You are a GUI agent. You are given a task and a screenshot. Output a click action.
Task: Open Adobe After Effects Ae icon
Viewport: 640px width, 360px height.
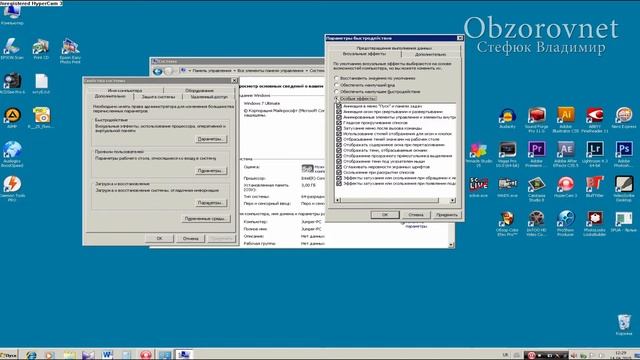[x=565, y=154]
